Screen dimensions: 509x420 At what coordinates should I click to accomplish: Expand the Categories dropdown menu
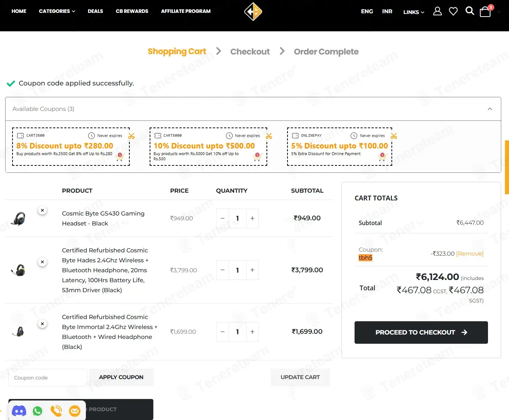click(x=57, y=11)
